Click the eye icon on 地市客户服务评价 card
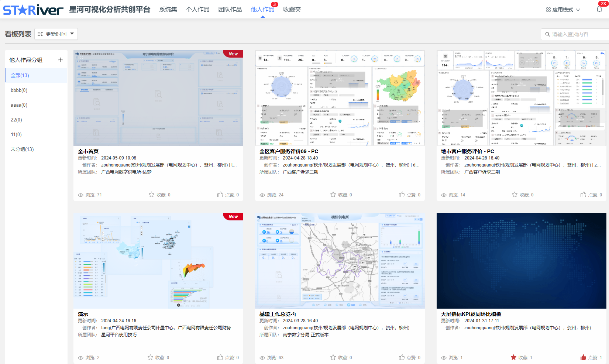 [x=444, y=195]
